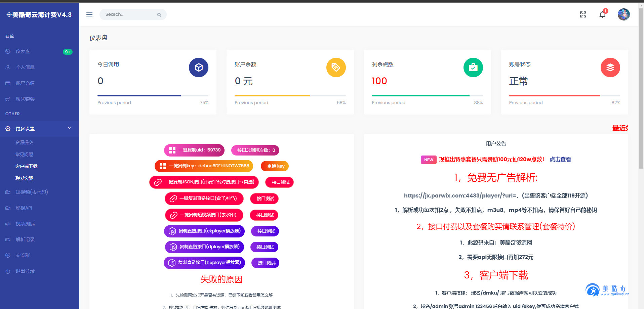Click 一键复制直链接口(盒子,神马) button
Screen dimensions: 644x309
coord(204,198)
